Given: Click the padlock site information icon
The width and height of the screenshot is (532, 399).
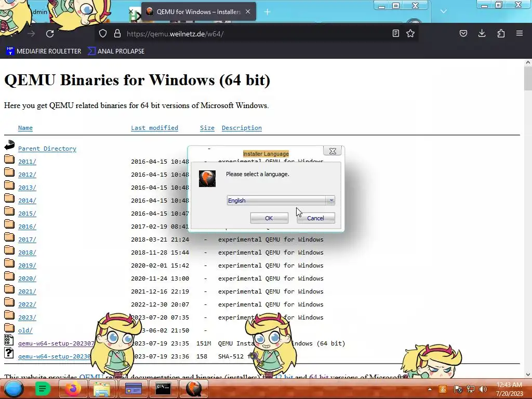Looking at the screenshot, I should coord(117,34).
